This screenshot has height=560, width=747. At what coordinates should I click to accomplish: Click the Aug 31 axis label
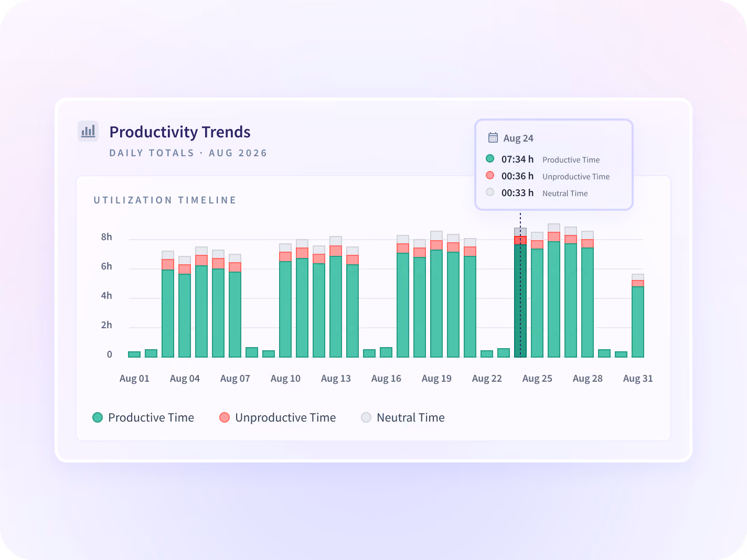638,379
